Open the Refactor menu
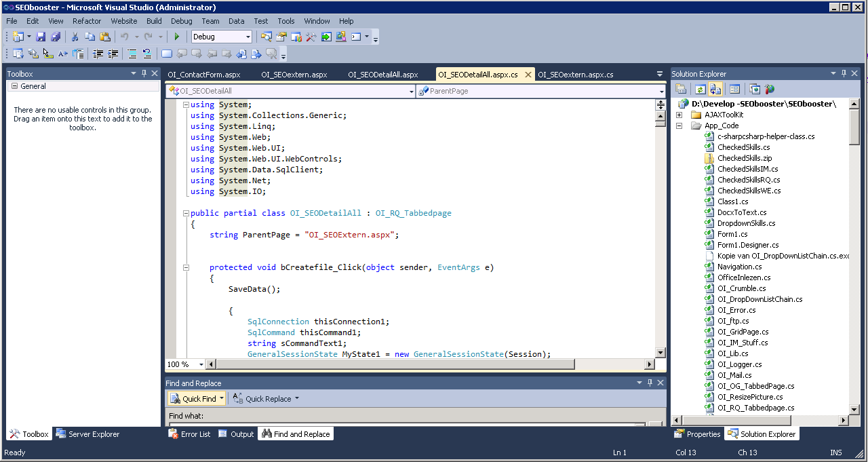 pyautogui.click(x=87, y=21)
